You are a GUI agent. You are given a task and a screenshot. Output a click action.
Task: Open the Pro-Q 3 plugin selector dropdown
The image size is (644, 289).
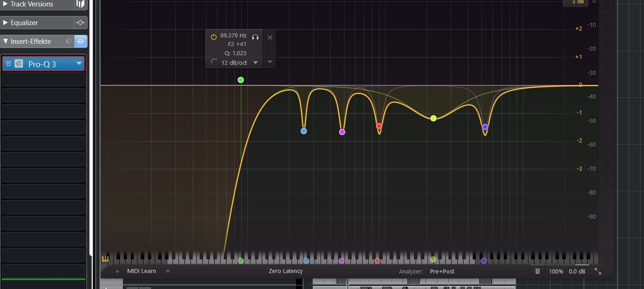point(78,64)
